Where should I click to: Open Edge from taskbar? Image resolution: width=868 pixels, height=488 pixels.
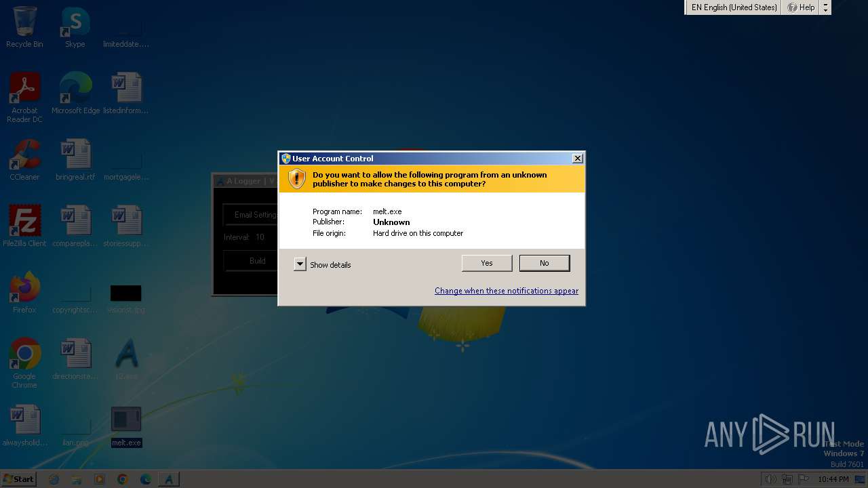pyautogui.click(x=145, y=479)
